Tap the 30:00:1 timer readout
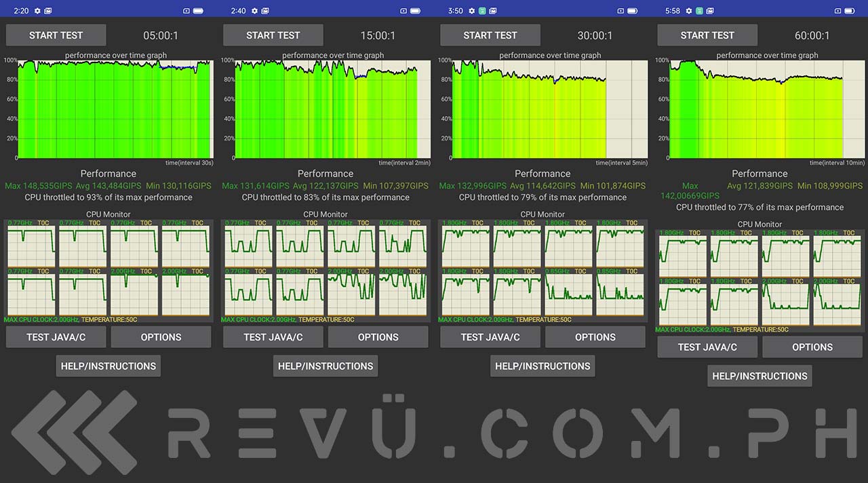868x483 pixels. [595, 35]
